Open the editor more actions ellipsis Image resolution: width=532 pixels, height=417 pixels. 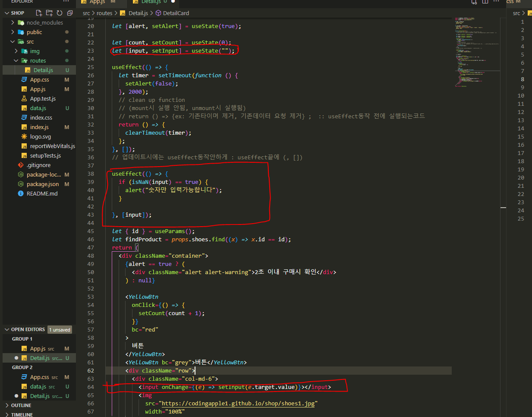point(497,2)
